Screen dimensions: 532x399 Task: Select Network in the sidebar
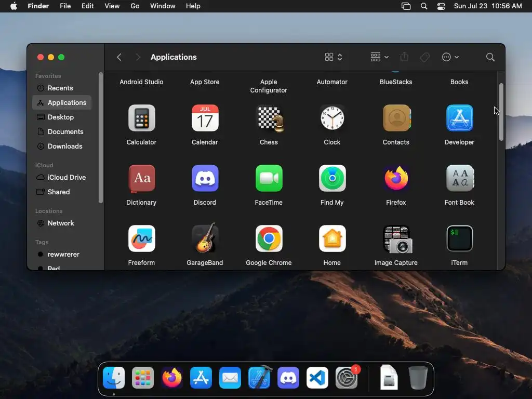[x=62, y=223]
